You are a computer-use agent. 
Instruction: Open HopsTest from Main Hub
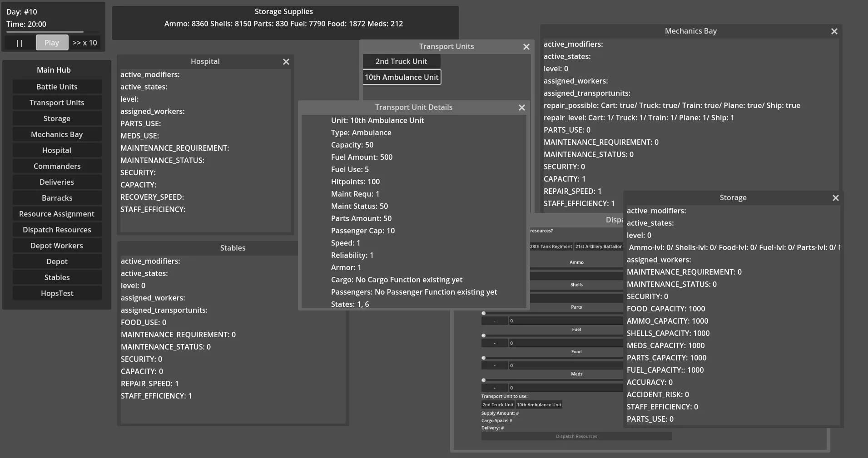(x=57, y=293)
